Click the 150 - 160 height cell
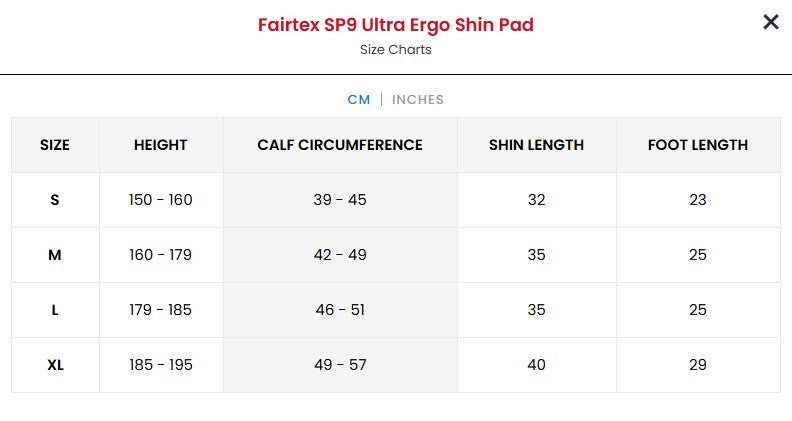792x421 pixels. [x=161, y=200]
